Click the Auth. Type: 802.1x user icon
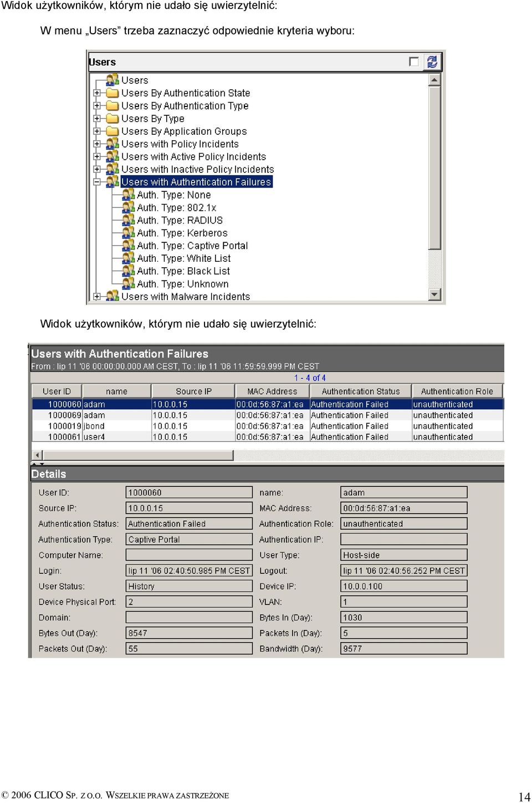Image resolution: width=532 pixels, height=803 pixels. tap(129, 207)
